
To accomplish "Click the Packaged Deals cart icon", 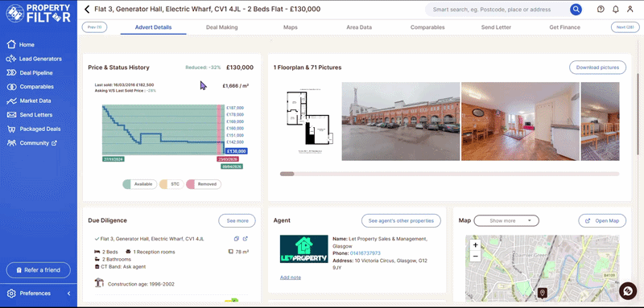I will tap(11, 129).
